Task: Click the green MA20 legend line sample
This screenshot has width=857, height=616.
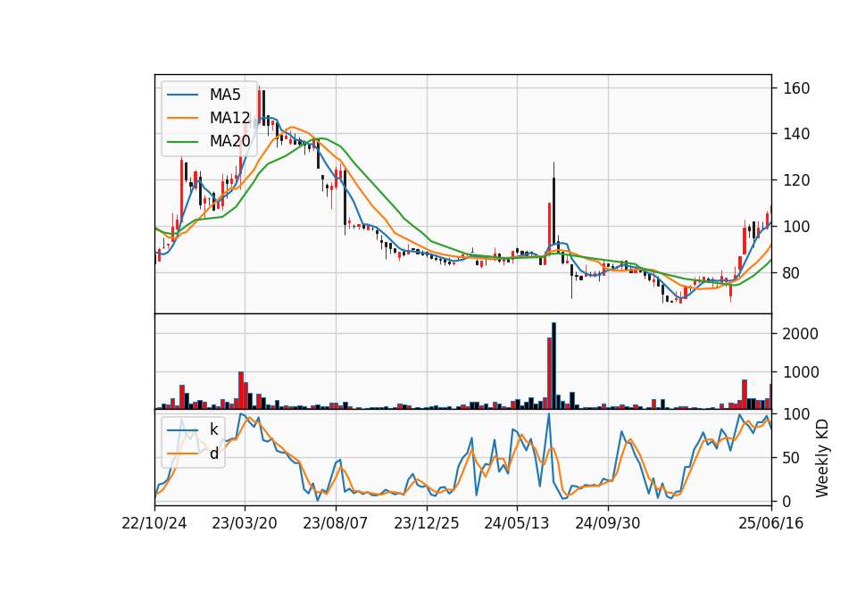Action: (x=182, y=142)
